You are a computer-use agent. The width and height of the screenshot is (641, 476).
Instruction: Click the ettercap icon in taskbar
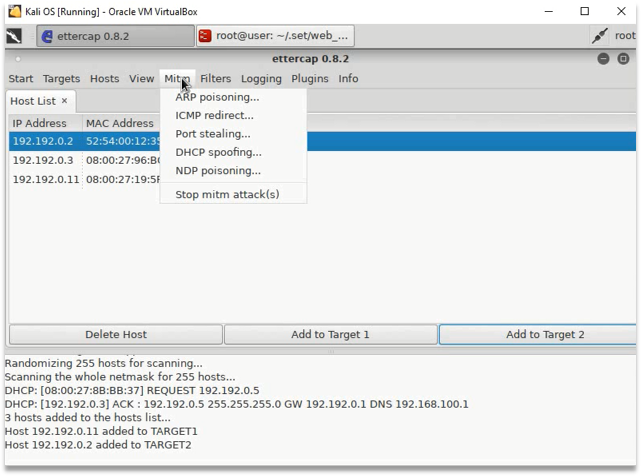(x=47, y=36)
